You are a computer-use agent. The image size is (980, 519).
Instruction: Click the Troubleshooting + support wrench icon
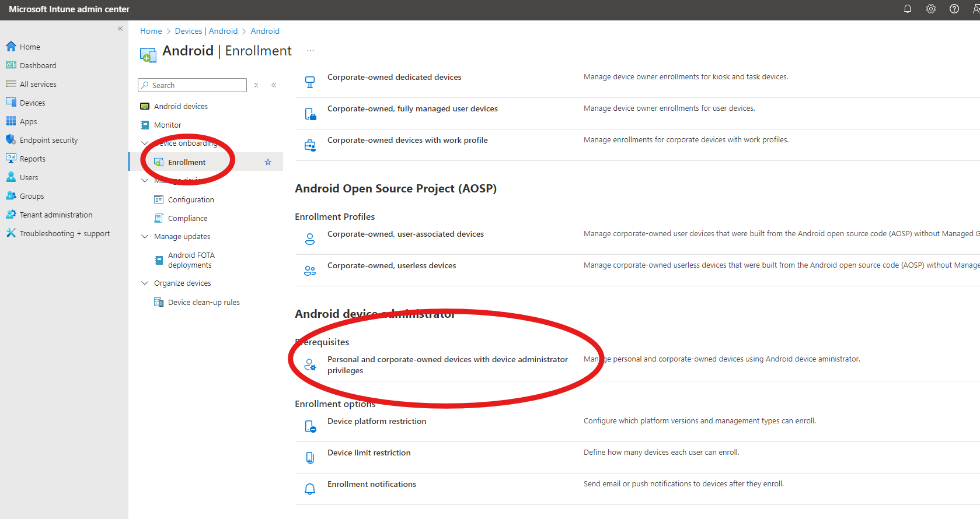pos(11,233)
